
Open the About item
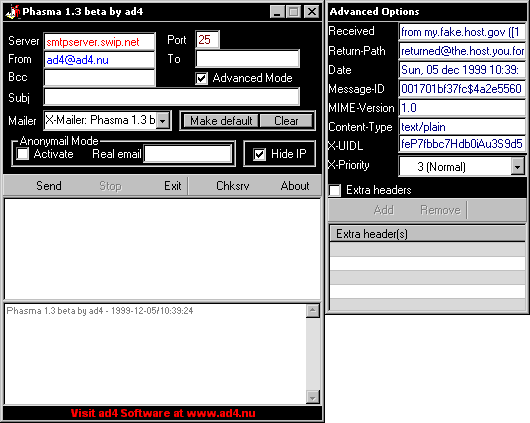295,186
